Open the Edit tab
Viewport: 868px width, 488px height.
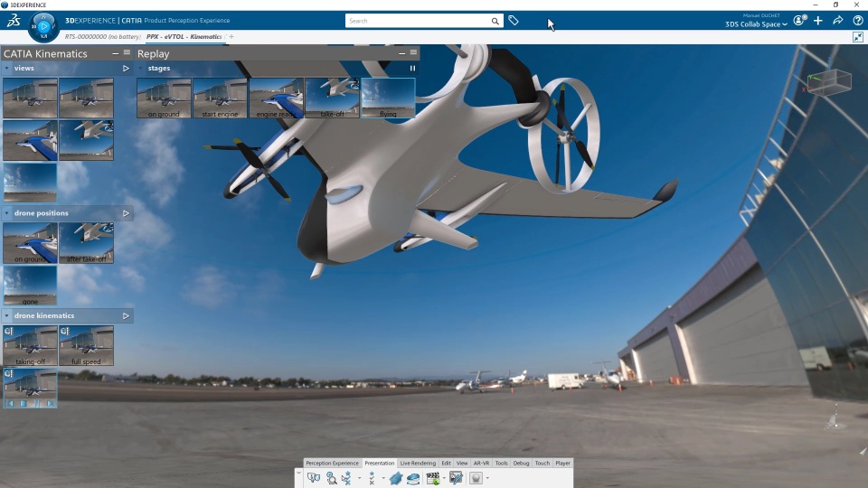coord(446,463)
